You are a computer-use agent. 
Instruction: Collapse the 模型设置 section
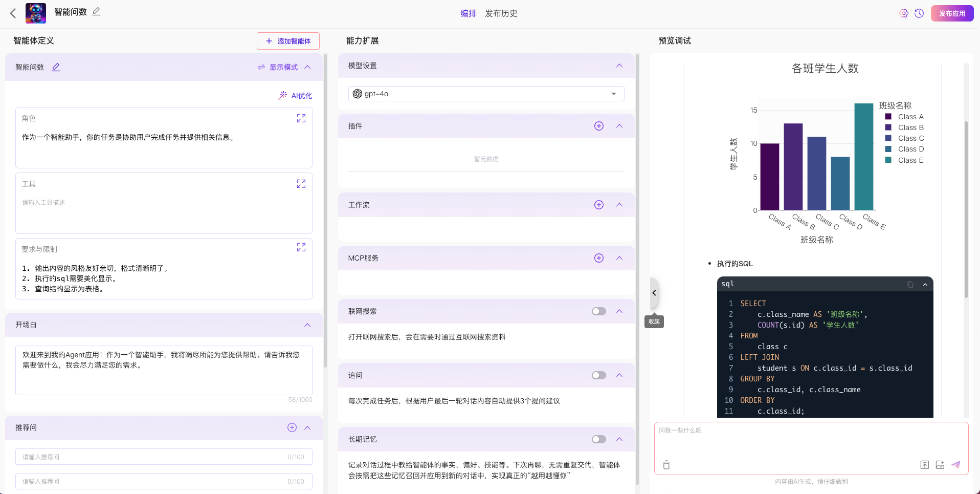pyautogui.click(x=619, y=66)
